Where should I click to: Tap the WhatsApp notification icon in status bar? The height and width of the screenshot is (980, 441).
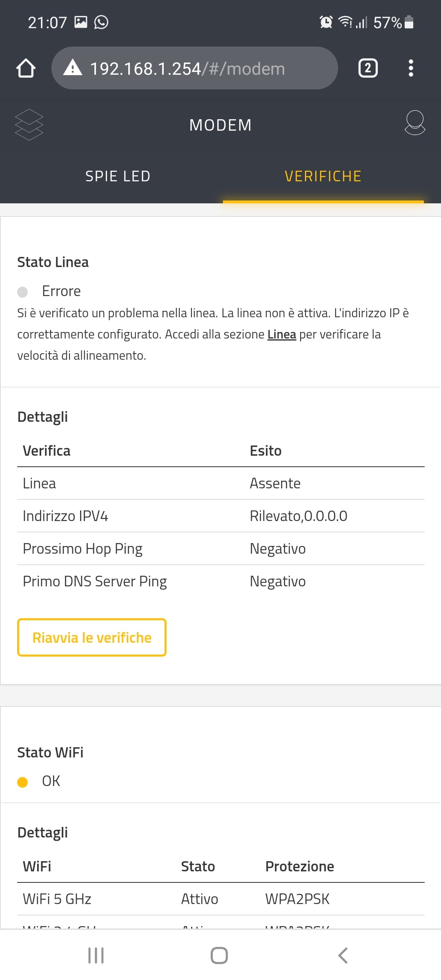click(x=101, y=22)
